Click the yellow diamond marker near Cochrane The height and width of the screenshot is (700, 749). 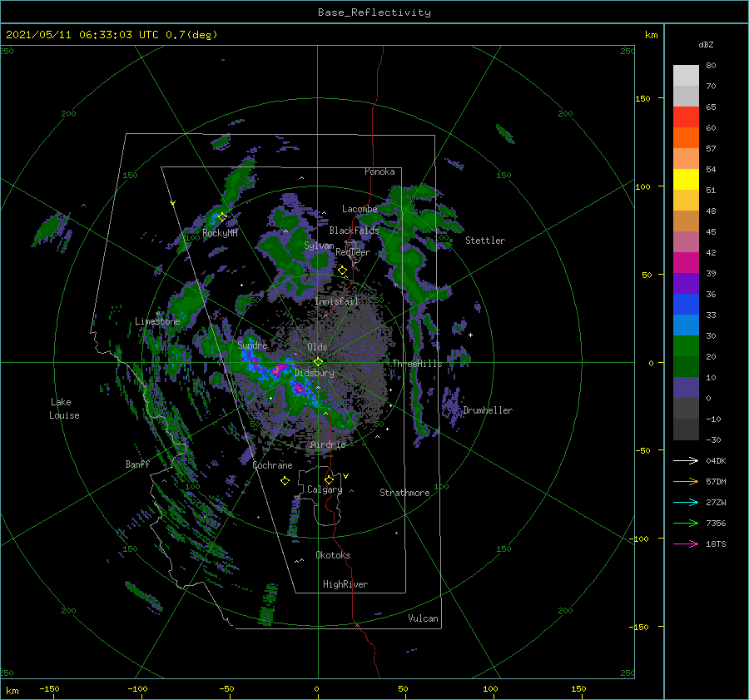point(285,481)
